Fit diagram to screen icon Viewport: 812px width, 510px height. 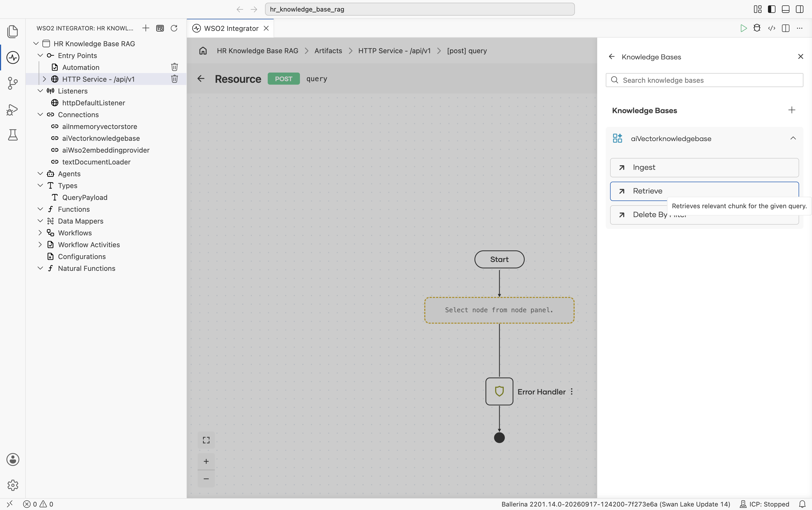point(206,440)
